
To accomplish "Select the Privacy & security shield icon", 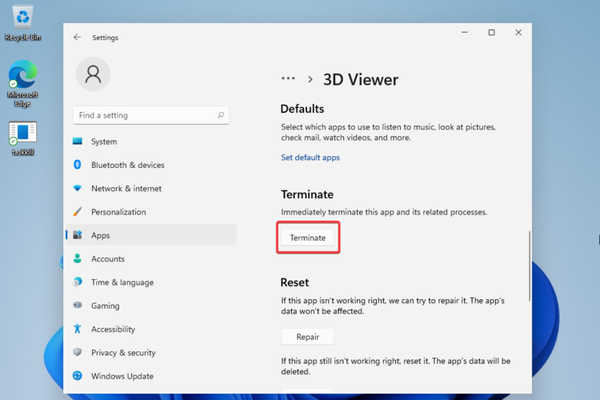I will (x=77, y=352).
